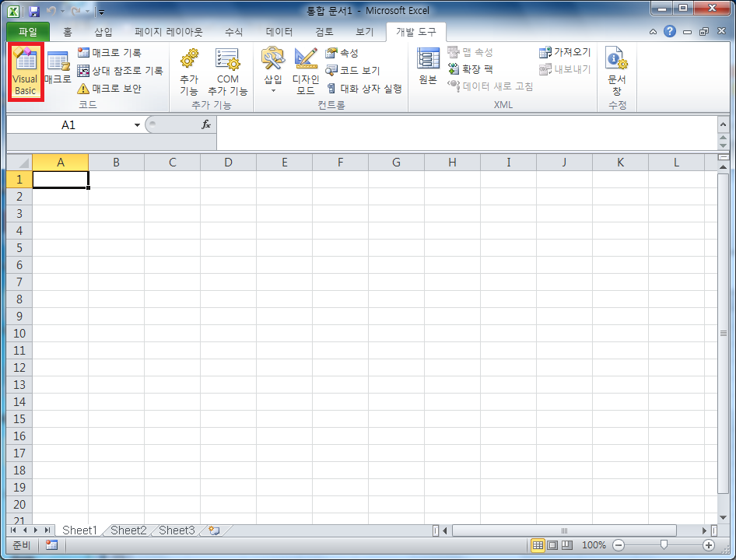Open the Name Box dropdown arrow
Screen dimensions: 736x560
pos(137,125)
